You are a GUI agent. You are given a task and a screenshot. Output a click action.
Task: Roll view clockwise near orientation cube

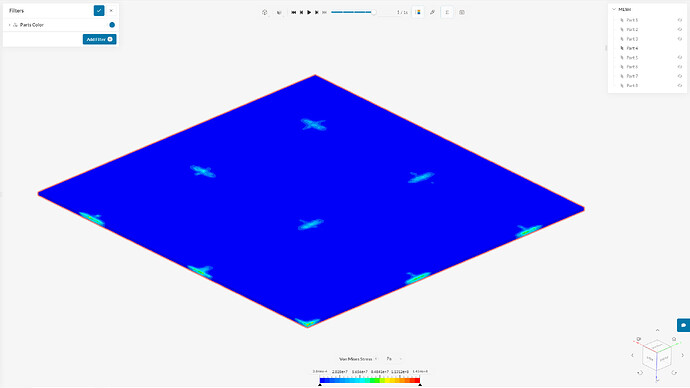click(674, 373)
